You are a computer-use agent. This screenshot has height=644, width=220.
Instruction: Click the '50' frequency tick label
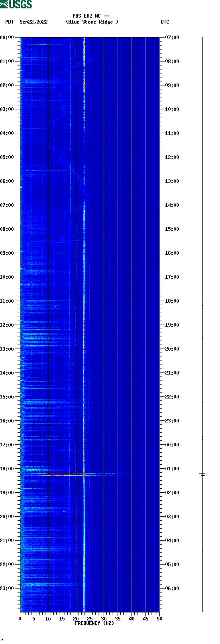point(159,619)
